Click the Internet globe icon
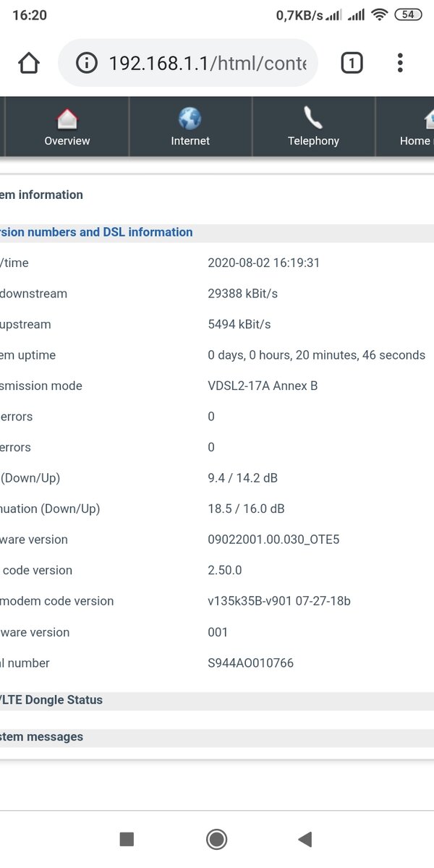434x868 pixels. [190, 118]
